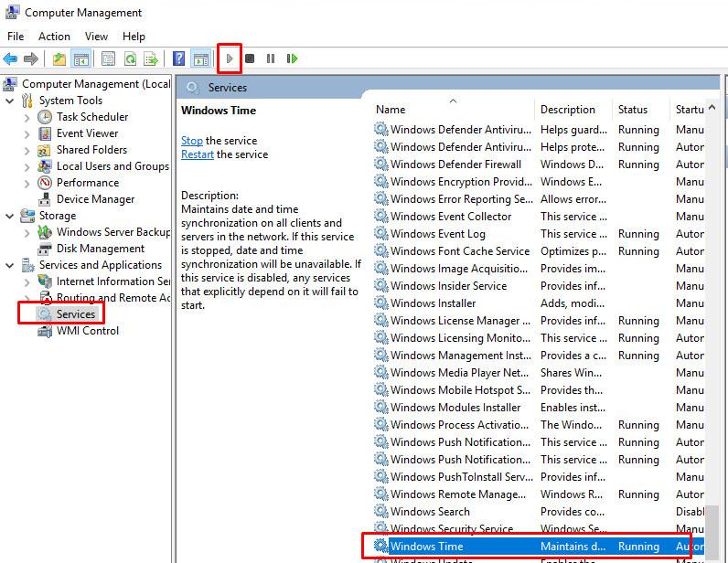Click the gear icon beside Windows Installer

(381, 303)
